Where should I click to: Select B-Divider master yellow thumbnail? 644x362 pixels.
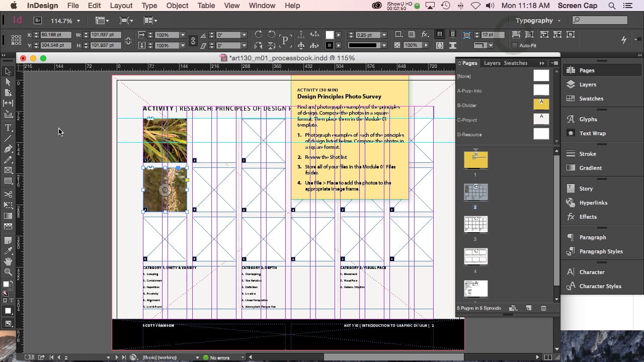coord(541,105)
